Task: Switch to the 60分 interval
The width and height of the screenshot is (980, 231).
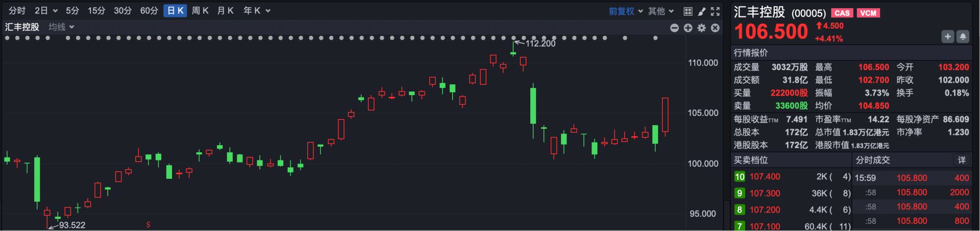Action: pyautogui.click(x=149, y=11)
